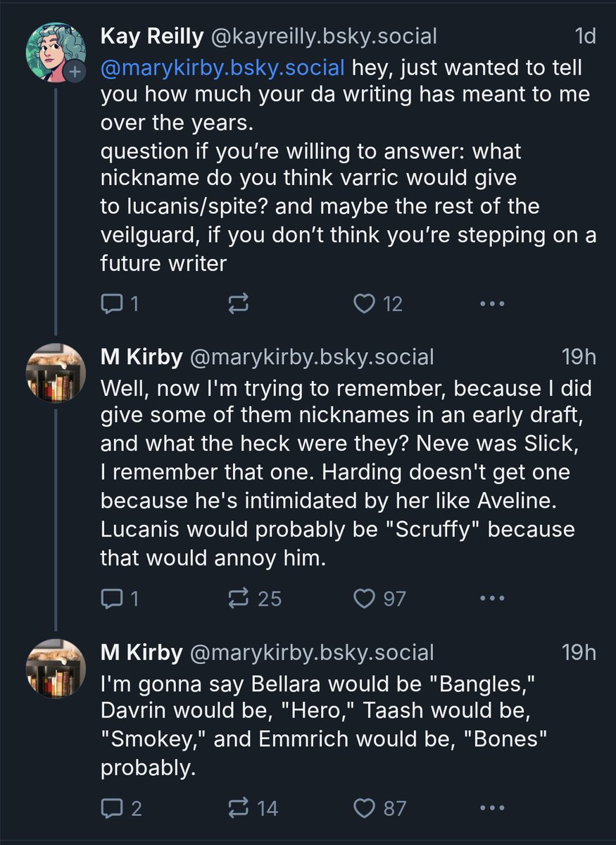The image size is (616, 845).
Task: Open M Kirby's profile from the last post
Action: point(141,653)
